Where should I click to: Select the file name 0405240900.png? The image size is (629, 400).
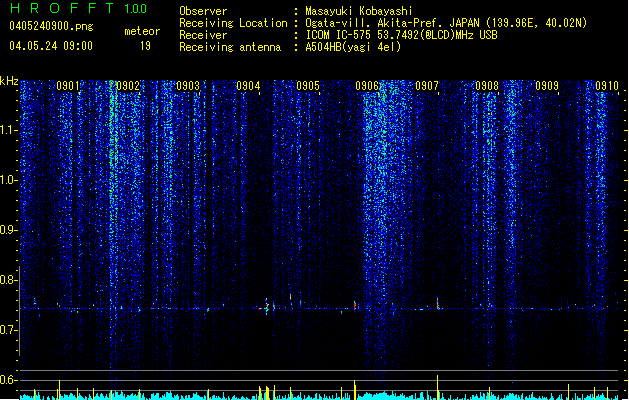point(51,26)
